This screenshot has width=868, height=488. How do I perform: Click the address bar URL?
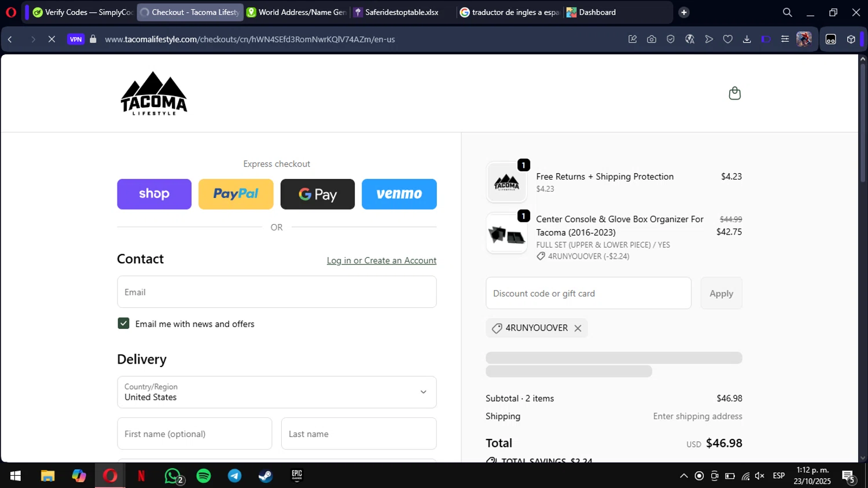pos(250,39)
